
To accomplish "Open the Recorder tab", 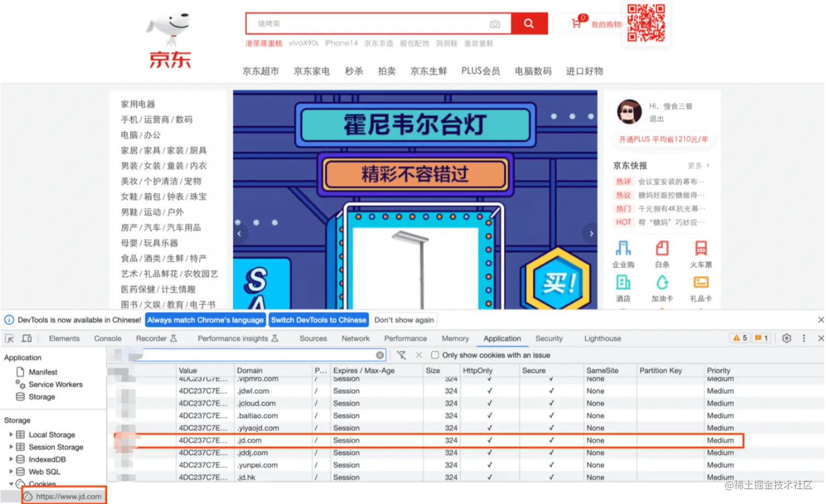I will coord(157,339).
